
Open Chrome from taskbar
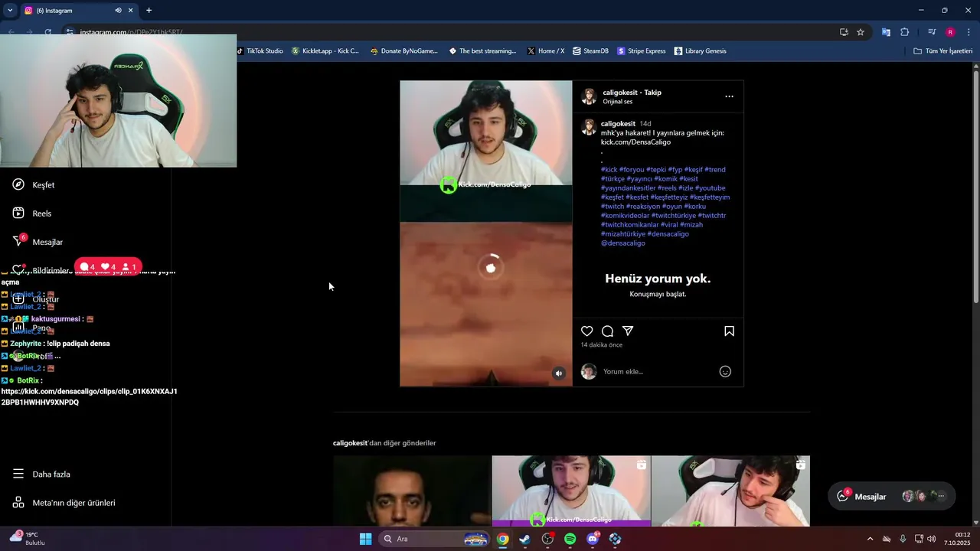coord(502,539)
